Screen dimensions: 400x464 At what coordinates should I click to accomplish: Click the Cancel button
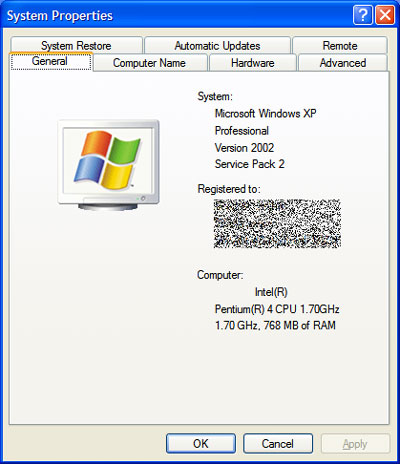[278, 443]
